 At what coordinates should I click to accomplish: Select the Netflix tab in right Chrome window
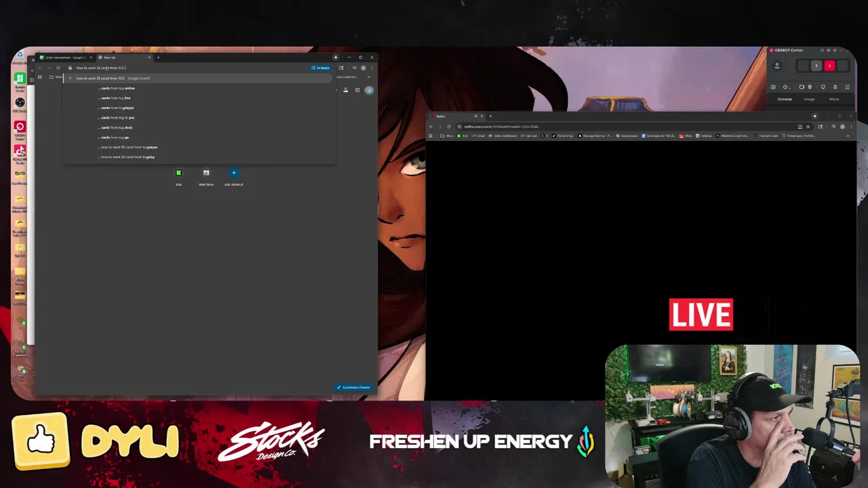454,116
